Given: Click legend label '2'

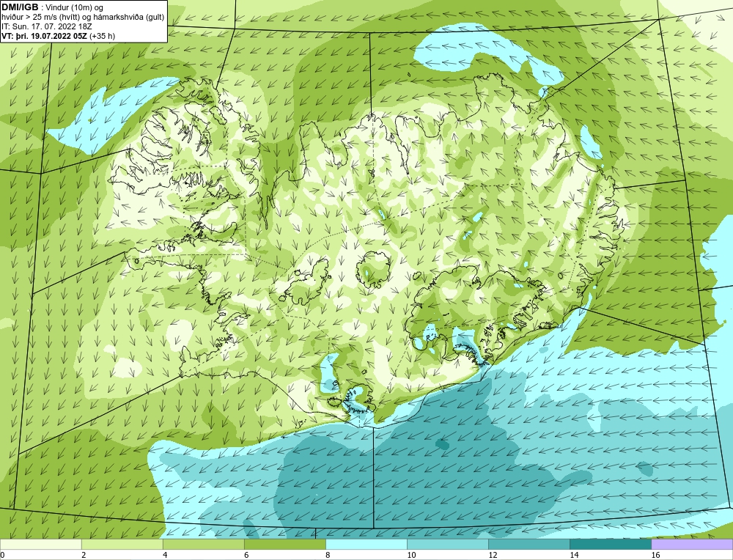Looking at the screenshot, I should pyautogui.click(x=84, y=555).
